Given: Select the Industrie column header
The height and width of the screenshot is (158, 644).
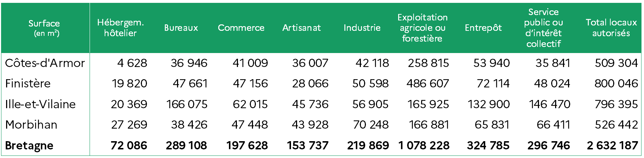Looking at the screenshot, I should pyautogui.click(x=362, y=28).
